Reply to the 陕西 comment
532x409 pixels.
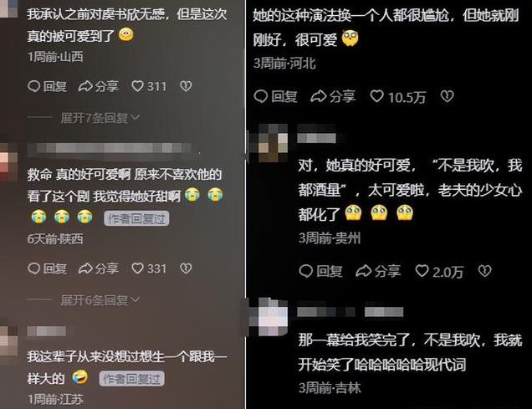click(x=47, y=268)
